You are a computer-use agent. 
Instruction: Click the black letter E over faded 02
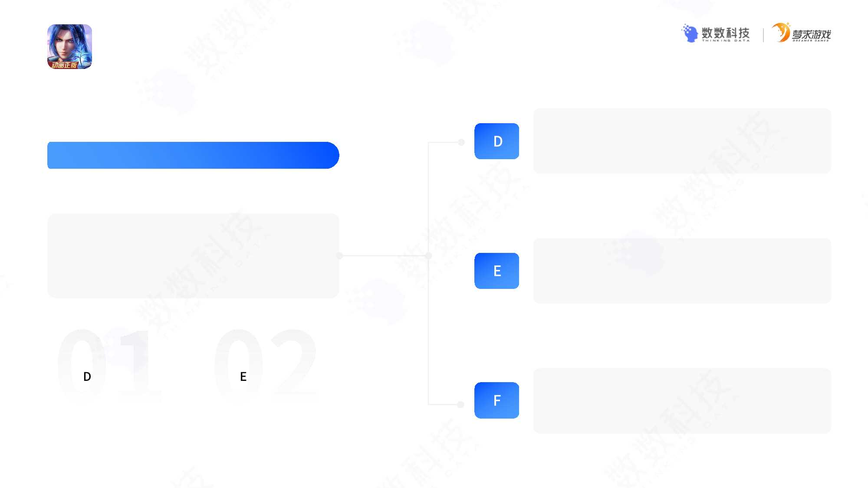point(243,377)
